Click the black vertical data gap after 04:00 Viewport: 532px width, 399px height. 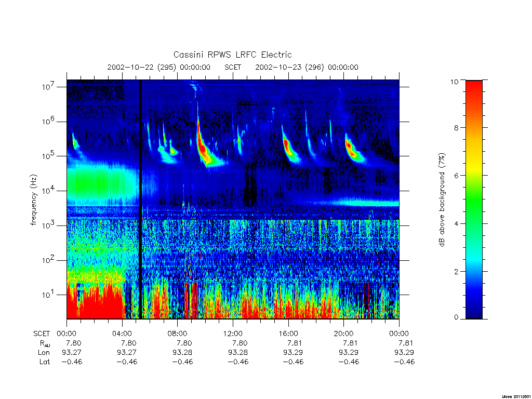(140, 199)
